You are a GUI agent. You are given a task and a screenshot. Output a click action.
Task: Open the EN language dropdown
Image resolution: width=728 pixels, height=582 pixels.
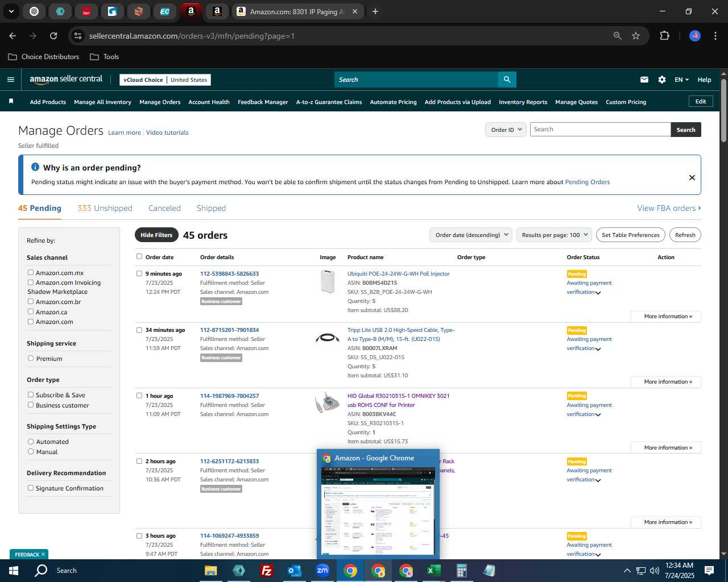[x=681, y=80]
